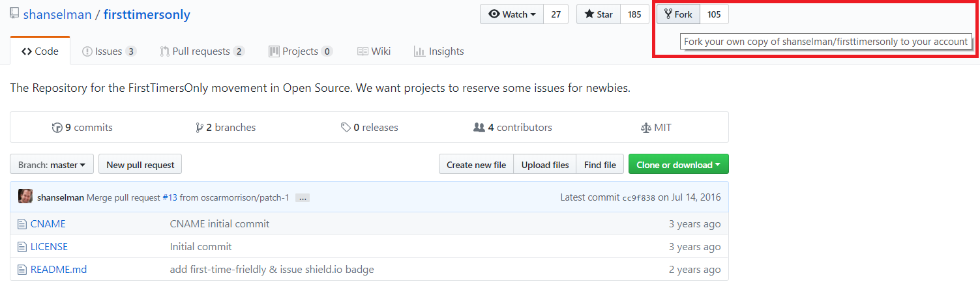This screenshot has width=980, height=284.
Task: Click the people icon beside 4 contributors
Action: tap(479, 128)
